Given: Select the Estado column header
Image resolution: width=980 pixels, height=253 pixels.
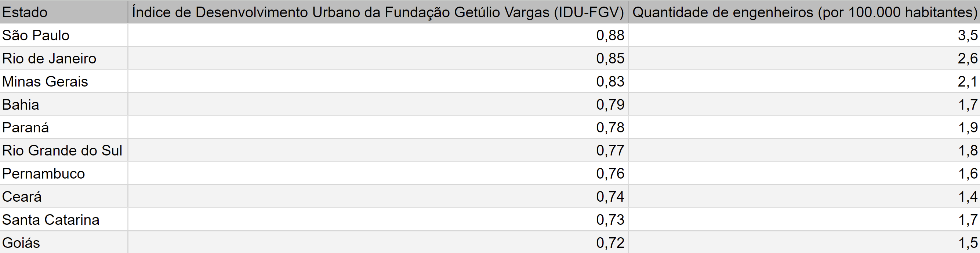Looking at the screenshot, I should pos(63,12).
